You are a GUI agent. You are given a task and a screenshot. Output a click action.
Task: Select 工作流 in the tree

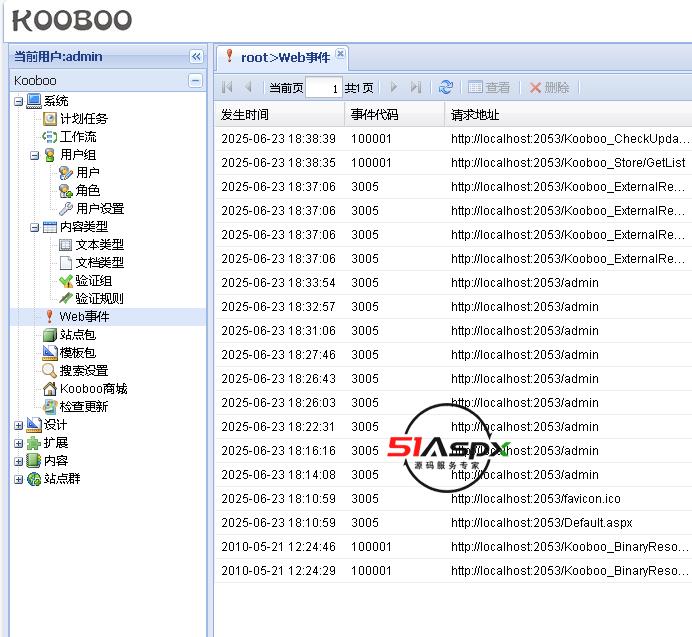coord(78,137)
